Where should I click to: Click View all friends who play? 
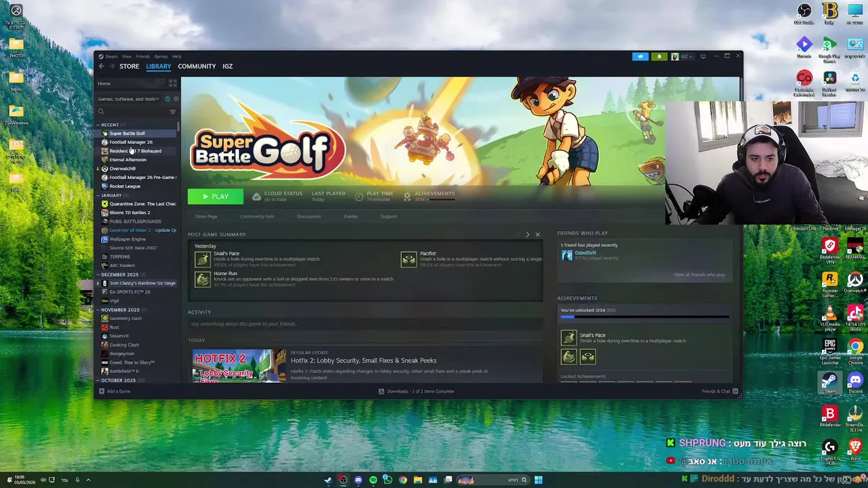699,274
